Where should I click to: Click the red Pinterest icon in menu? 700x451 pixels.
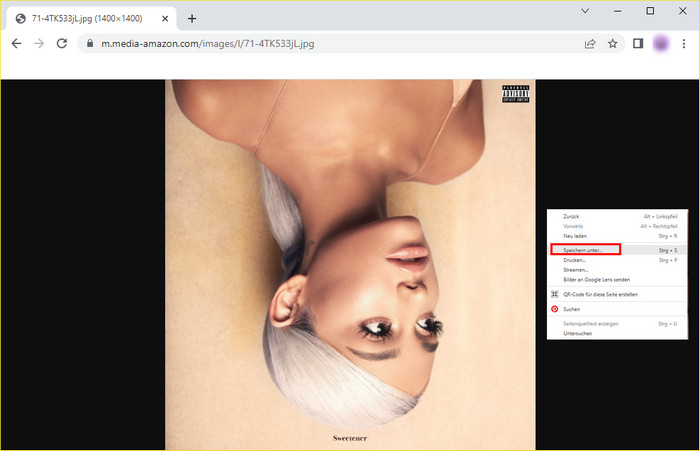[554, 309]
